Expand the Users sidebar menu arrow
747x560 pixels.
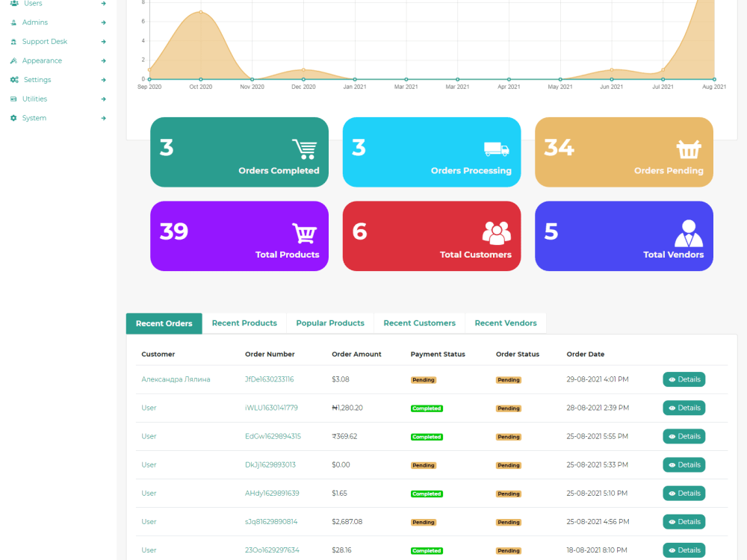pyautogui.click(x=103, y=4)
